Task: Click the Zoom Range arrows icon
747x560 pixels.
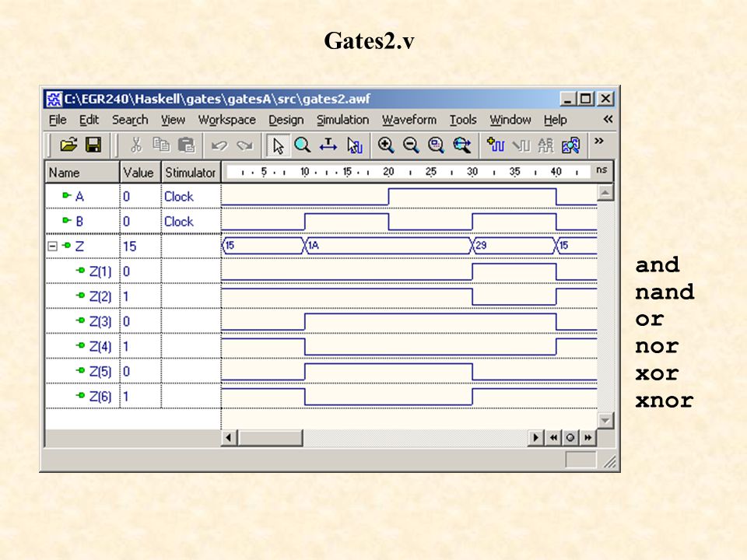Action: pos(461,145)
